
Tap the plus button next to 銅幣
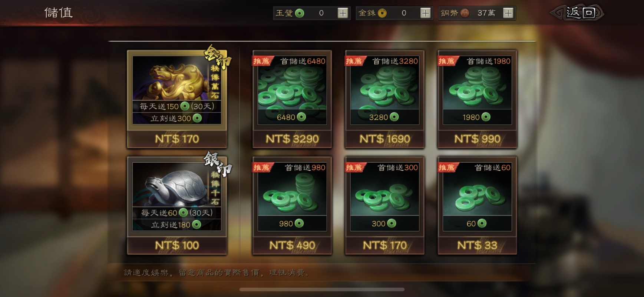point(508,13)
